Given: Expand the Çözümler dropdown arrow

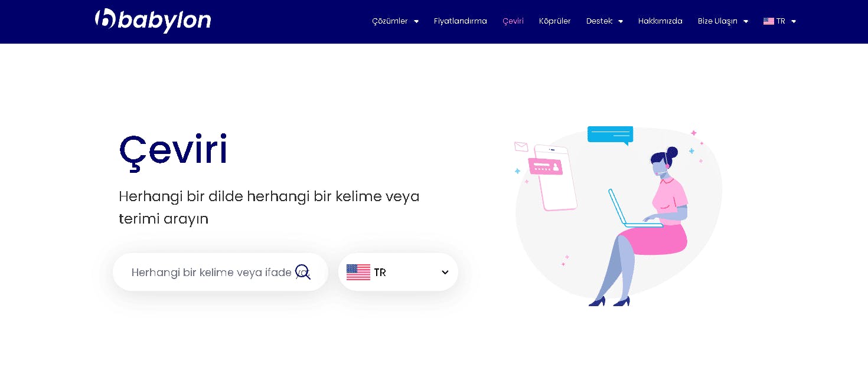Looking at the screenshot, I should click(416, 22).
